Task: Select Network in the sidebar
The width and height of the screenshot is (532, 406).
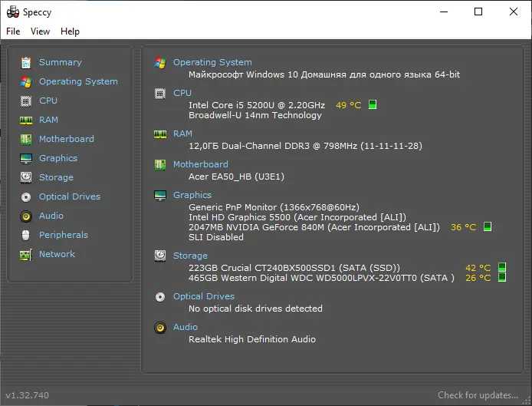Action: tap(57, 254)
